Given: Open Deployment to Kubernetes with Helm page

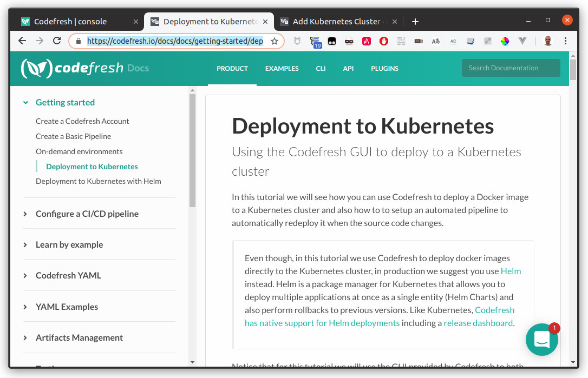Looking at the screenshot, I should click(98, 181).
